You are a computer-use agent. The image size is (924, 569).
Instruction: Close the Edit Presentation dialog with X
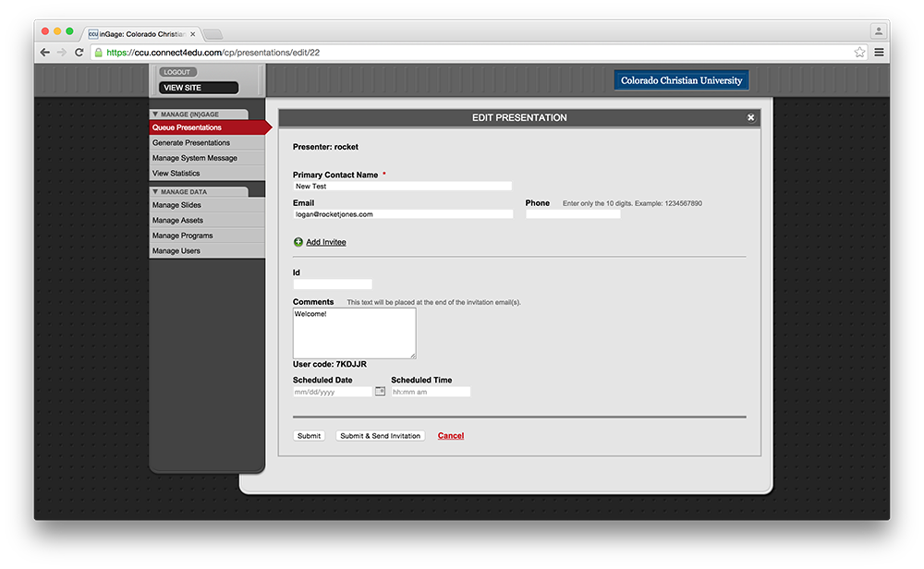[750, 117]
